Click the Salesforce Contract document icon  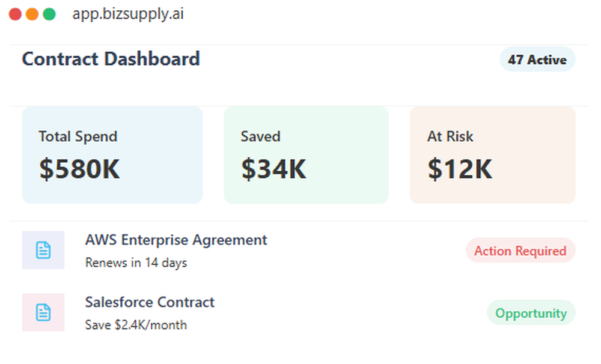pos(43,312)
